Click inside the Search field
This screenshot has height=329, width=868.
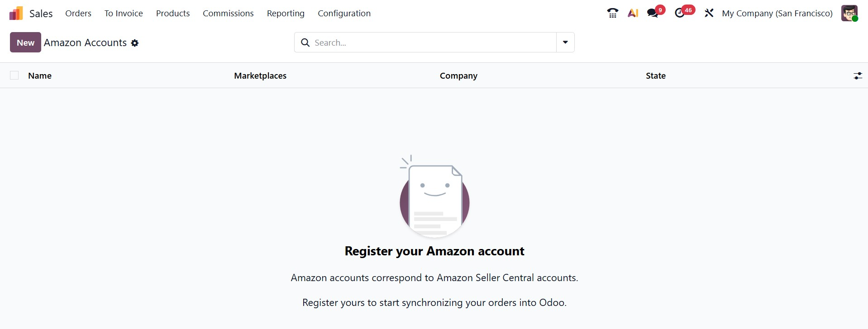pyautogui.click(x=407, y=42)
